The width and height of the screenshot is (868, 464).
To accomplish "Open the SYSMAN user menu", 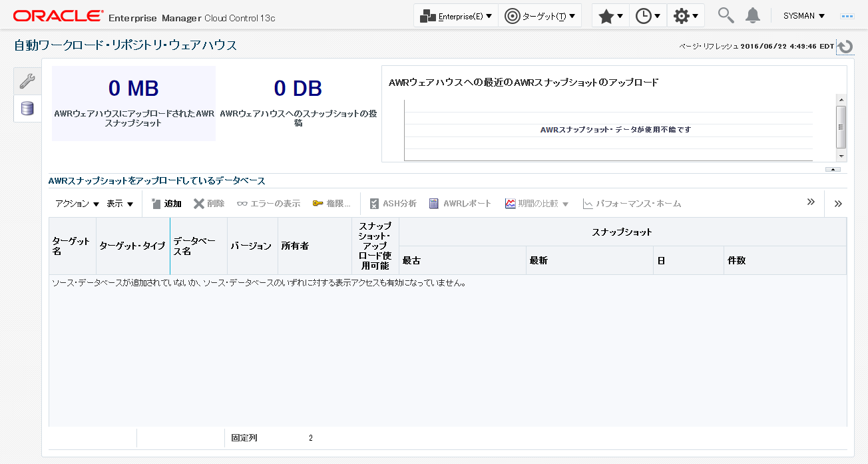I will tap(804, 15).
